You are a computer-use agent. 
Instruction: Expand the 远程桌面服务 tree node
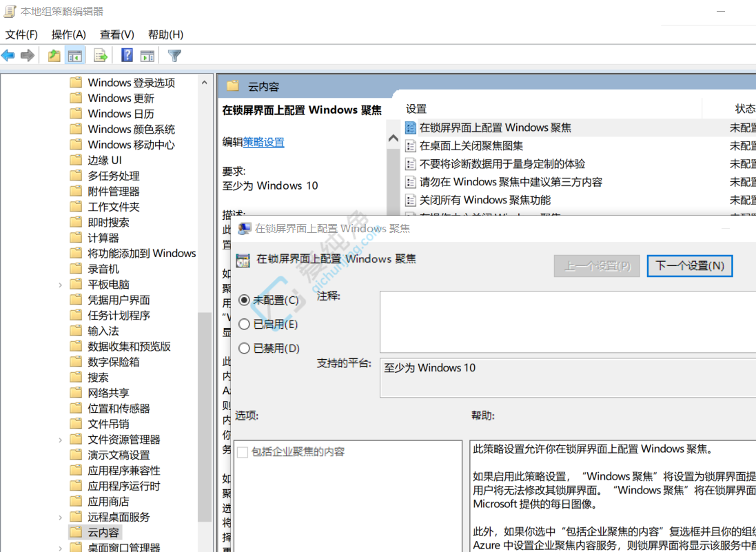[x=60, y=518]
